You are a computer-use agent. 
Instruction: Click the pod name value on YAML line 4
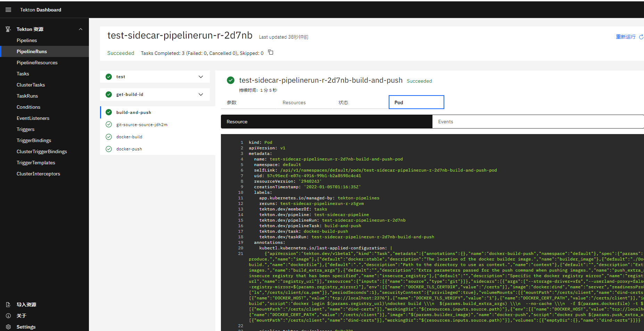[336, 159]
